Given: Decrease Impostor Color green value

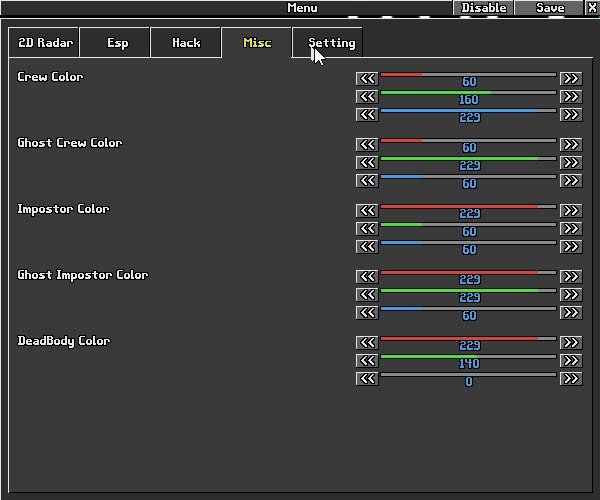Looking at the screenshot, I should tap(367, 228).
